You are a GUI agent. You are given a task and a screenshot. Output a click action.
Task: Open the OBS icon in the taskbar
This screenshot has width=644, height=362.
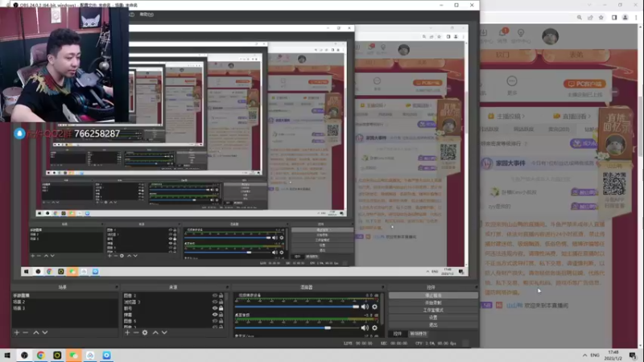point(24,355)
